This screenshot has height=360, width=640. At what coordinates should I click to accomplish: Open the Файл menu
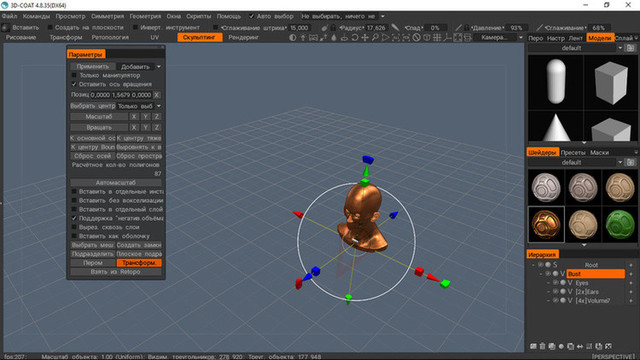(9, 16)
